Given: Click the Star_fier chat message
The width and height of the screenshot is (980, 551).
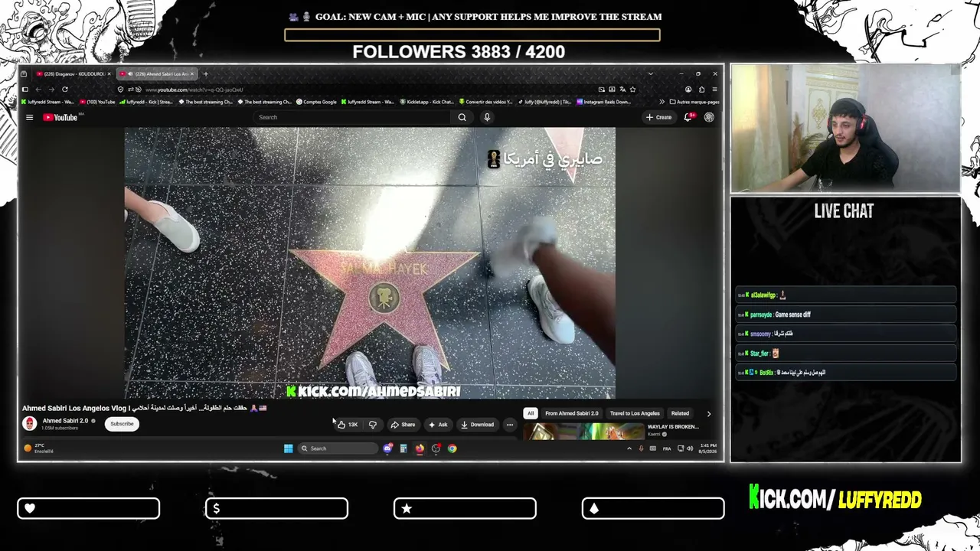Looking at the screenshot, I should [846, 354].
